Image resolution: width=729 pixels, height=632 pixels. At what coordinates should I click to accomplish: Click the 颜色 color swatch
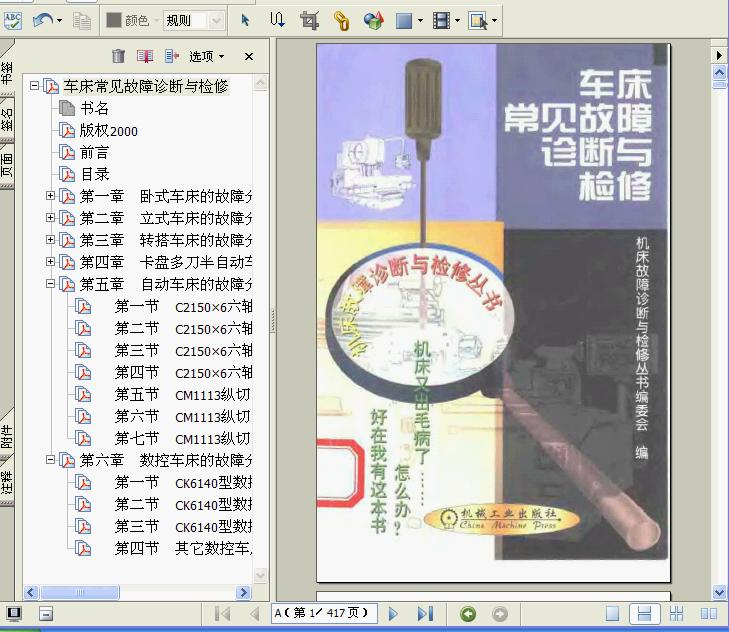pos(113,20)
